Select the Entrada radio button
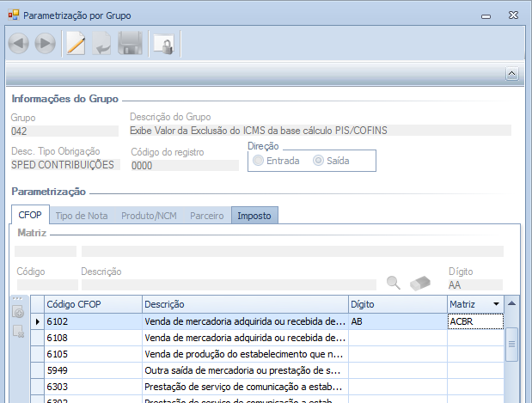 click(x=258, y=161)
